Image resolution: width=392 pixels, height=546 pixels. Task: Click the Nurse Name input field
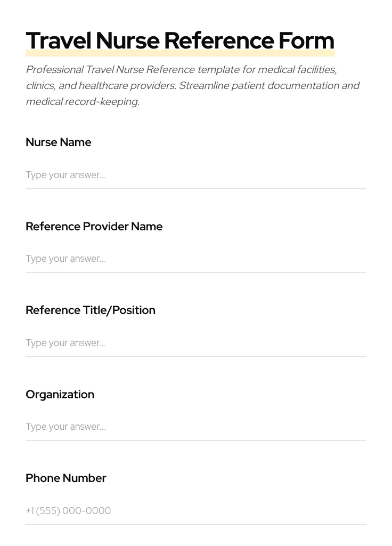click(x=196, y=175)
